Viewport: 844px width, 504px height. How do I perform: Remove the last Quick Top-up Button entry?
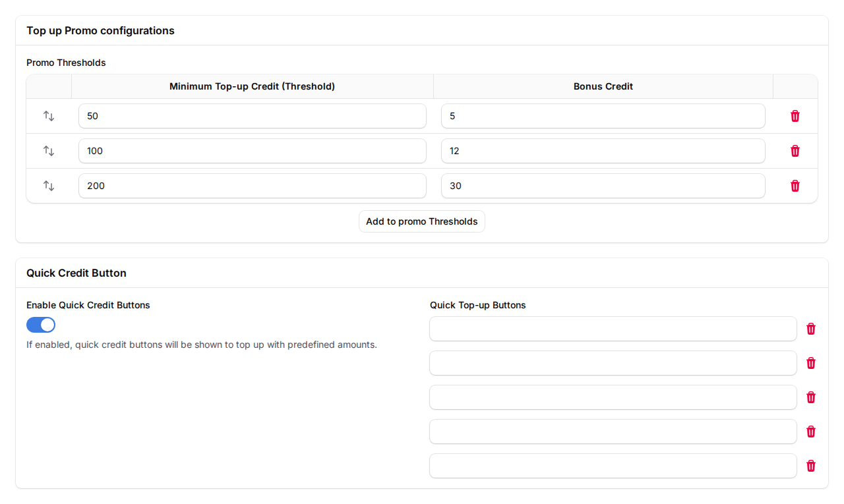(810, 466)
